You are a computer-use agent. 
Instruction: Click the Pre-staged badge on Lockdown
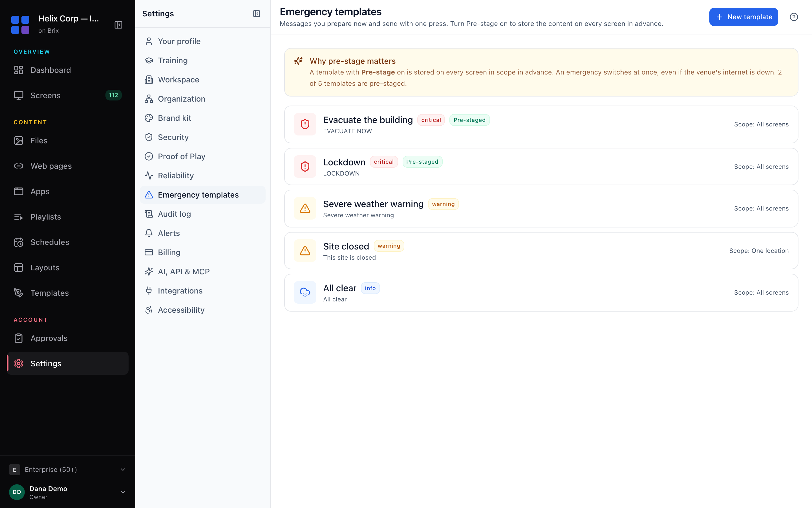422,162
